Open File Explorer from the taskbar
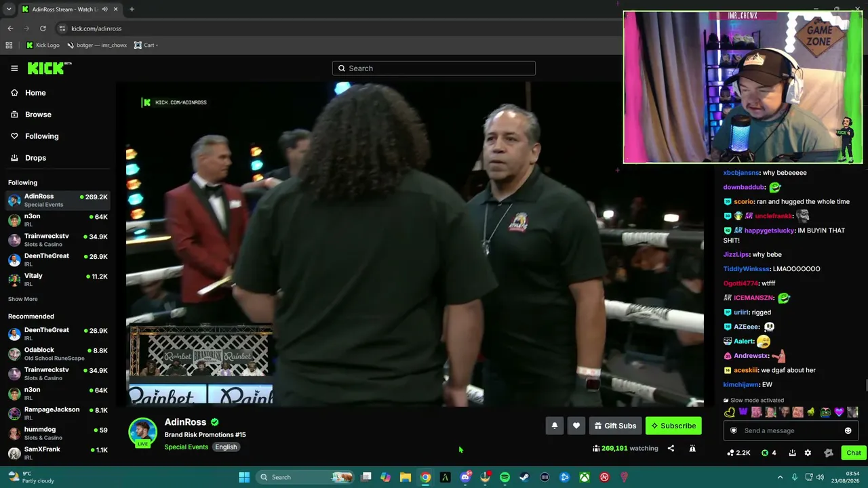The width and height of the screenshot is (868, 488). 406,477
